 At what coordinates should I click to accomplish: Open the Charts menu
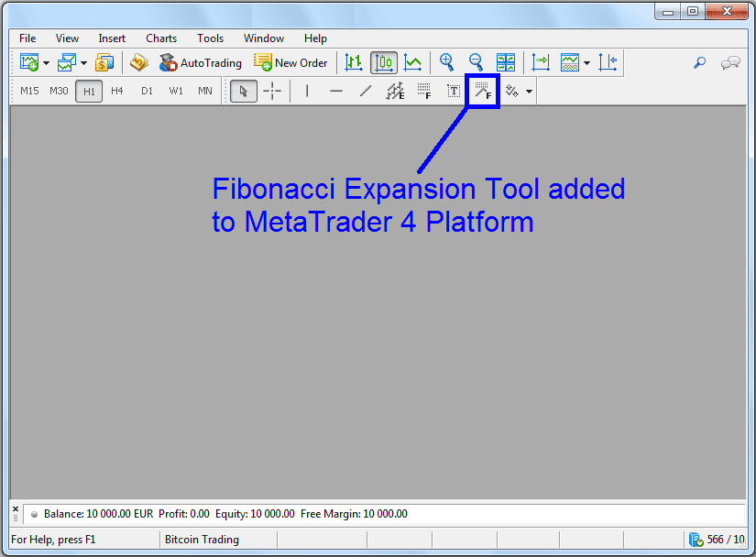click(x=161, y=38)
